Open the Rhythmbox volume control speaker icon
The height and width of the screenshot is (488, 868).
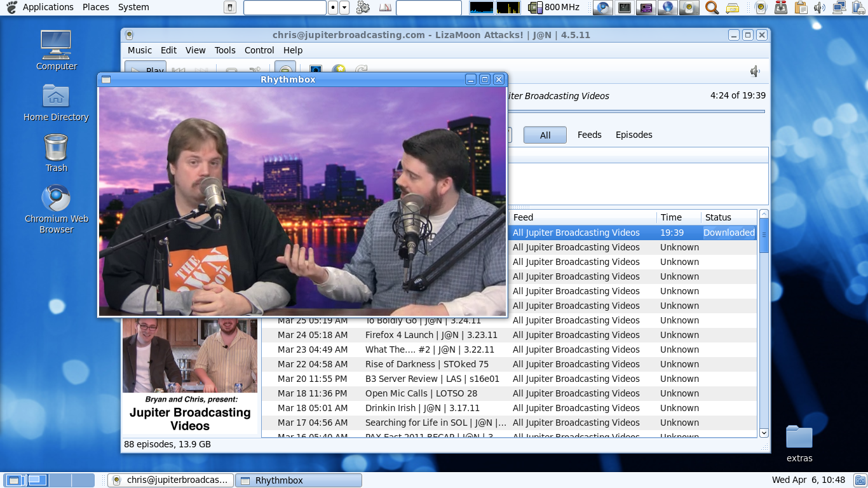pos(755,72)
